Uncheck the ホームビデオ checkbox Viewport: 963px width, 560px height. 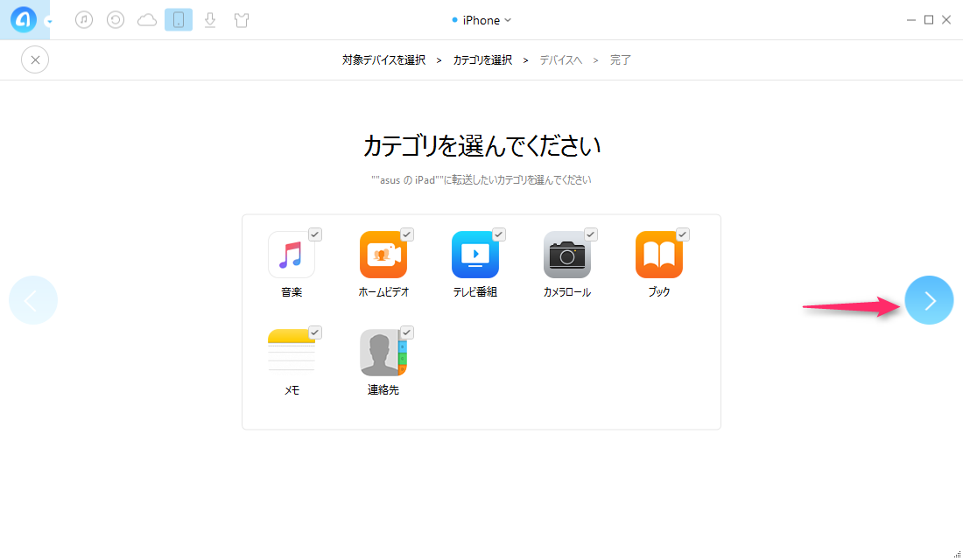(x=406, y=234)
